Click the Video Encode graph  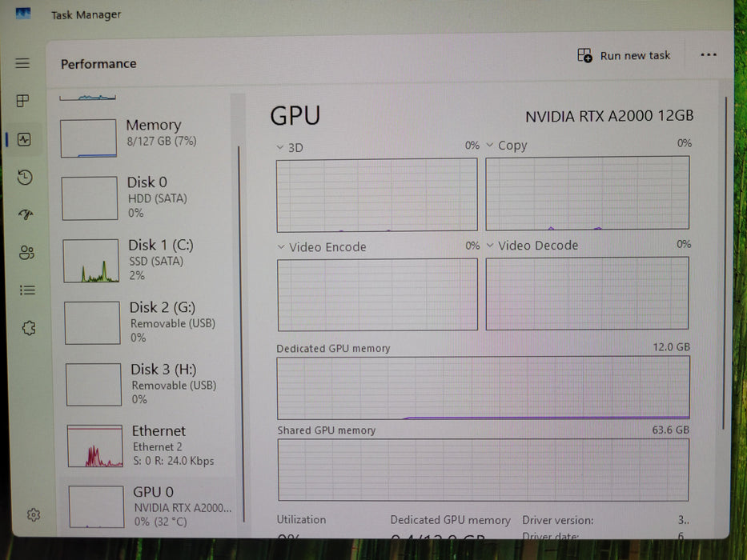pyautogui.click(x=377, y=294)
